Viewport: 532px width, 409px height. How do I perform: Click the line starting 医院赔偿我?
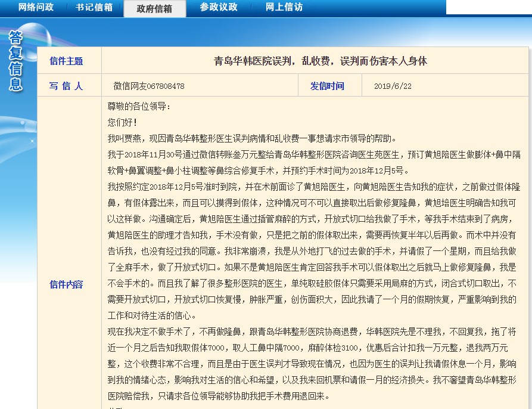219,396
